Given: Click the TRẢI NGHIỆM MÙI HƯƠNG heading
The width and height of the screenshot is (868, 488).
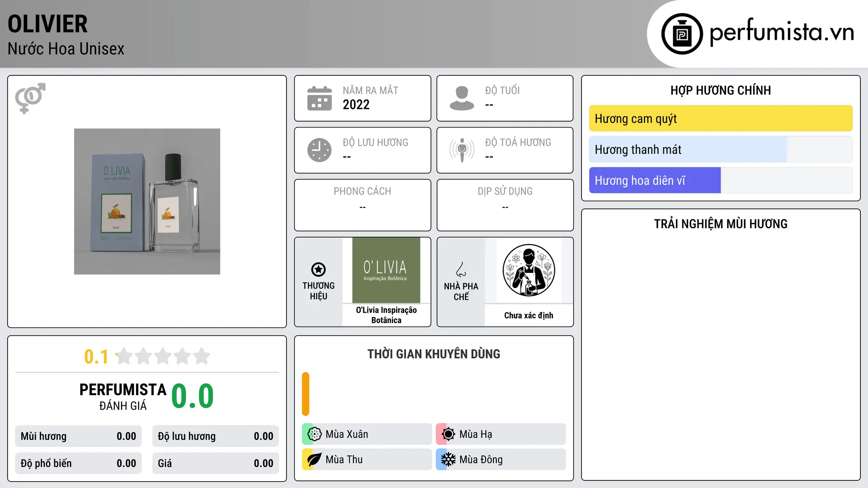Looking at the screenshot, I should click(x=721, y=224).
